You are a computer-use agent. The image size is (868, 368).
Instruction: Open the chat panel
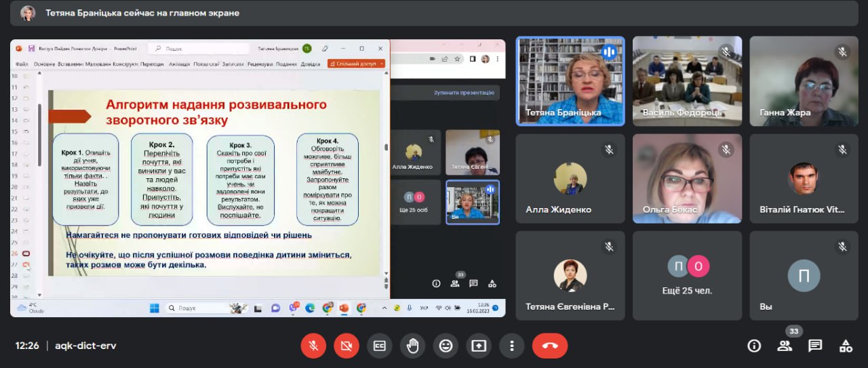(x=815, y=346)
